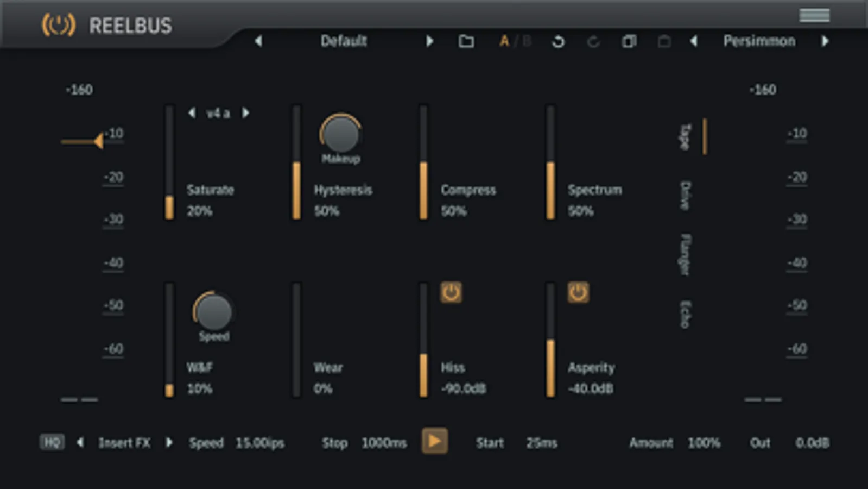Click the Hysteresis 50% value
This screenshot has height=489, width=868.
326,211
